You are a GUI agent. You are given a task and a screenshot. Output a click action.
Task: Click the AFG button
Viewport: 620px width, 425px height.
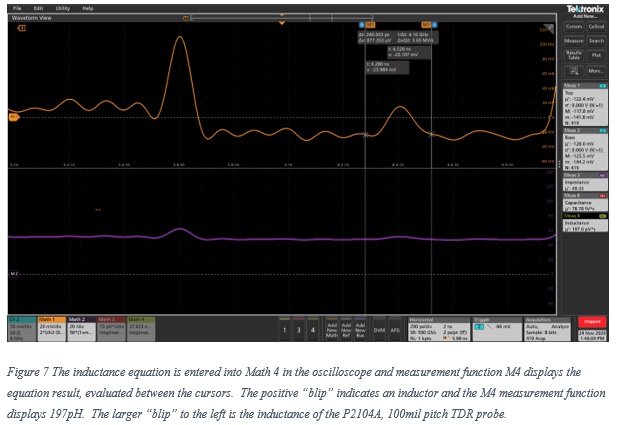pyautogui.click(x=395, y=329)
